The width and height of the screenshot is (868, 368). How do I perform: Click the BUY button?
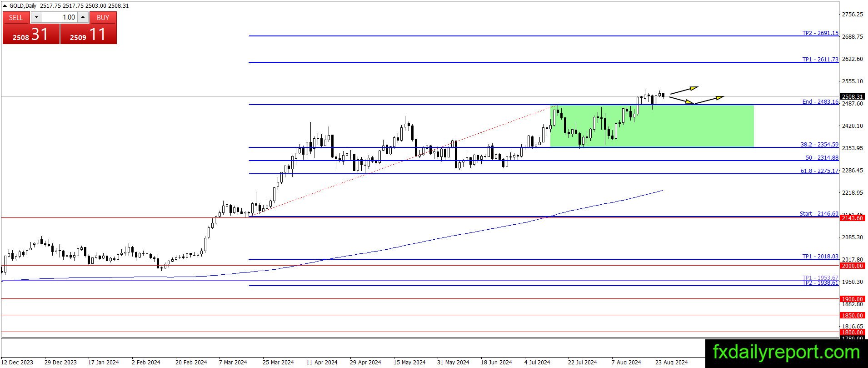coord(103,17)
